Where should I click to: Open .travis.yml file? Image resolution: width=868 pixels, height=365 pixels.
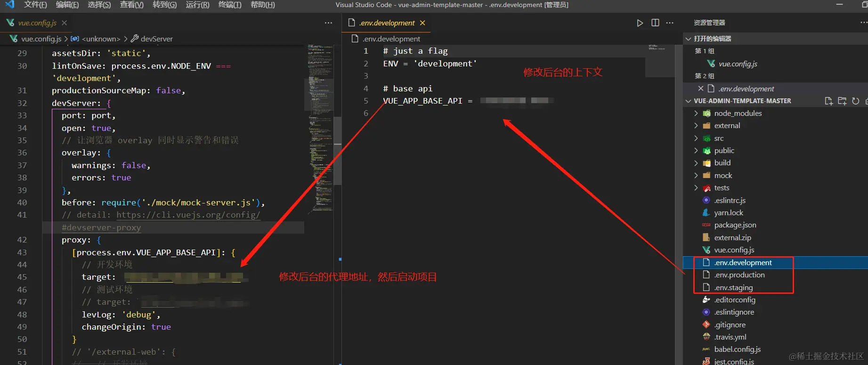click(x=730, y=337)
